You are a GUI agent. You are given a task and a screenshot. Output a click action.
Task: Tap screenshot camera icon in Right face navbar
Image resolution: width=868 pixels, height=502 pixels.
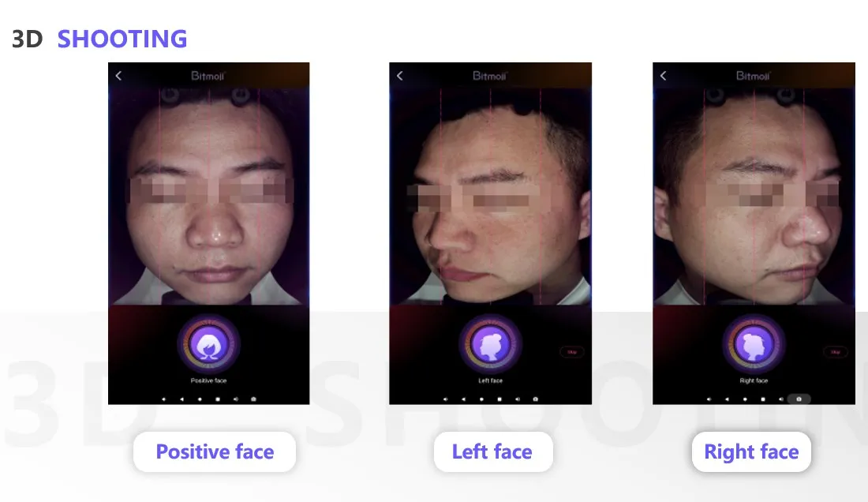click(799, 399)
